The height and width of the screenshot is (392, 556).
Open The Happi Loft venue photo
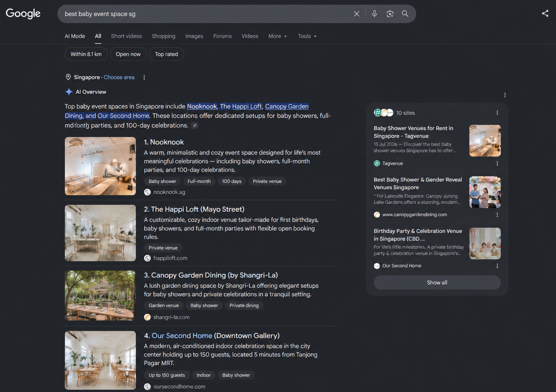point(100,233)
